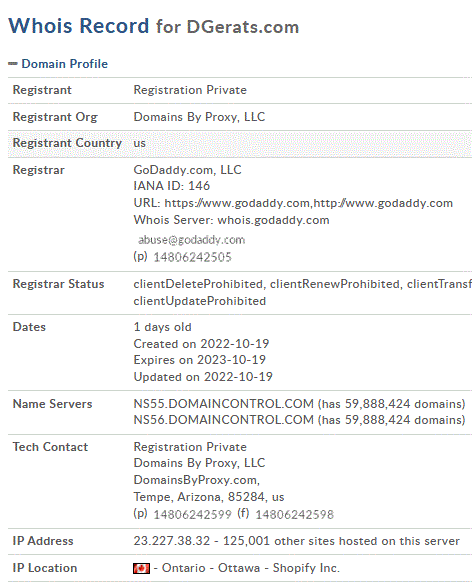472x582 pixels.
Task: Click the Whois Record for DGerats.com title
Action: coord(154,26)
